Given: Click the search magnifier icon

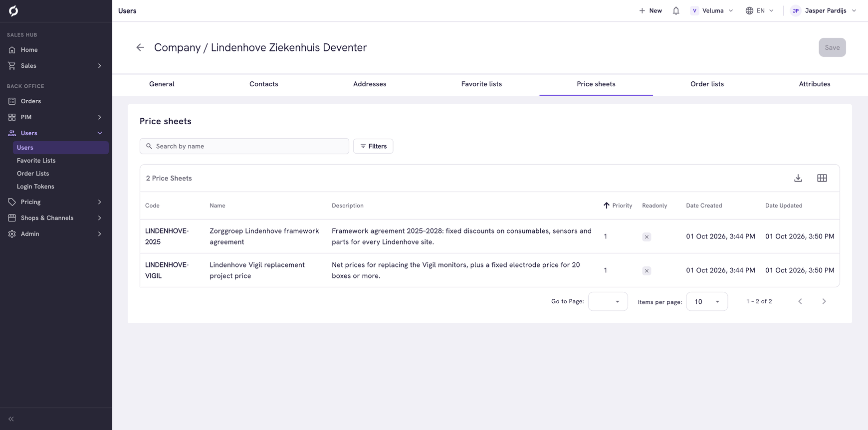Looking at the screenshot, I should coord(149,146).
